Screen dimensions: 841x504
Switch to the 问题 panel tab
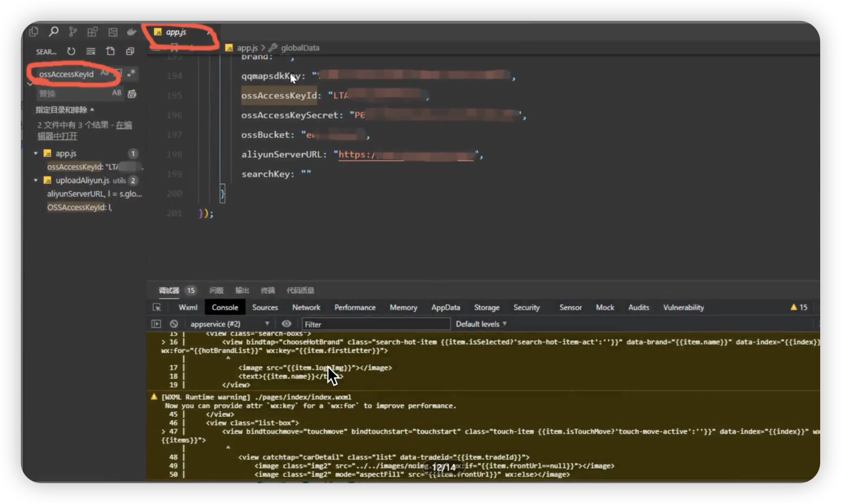[x=216, y=290]
